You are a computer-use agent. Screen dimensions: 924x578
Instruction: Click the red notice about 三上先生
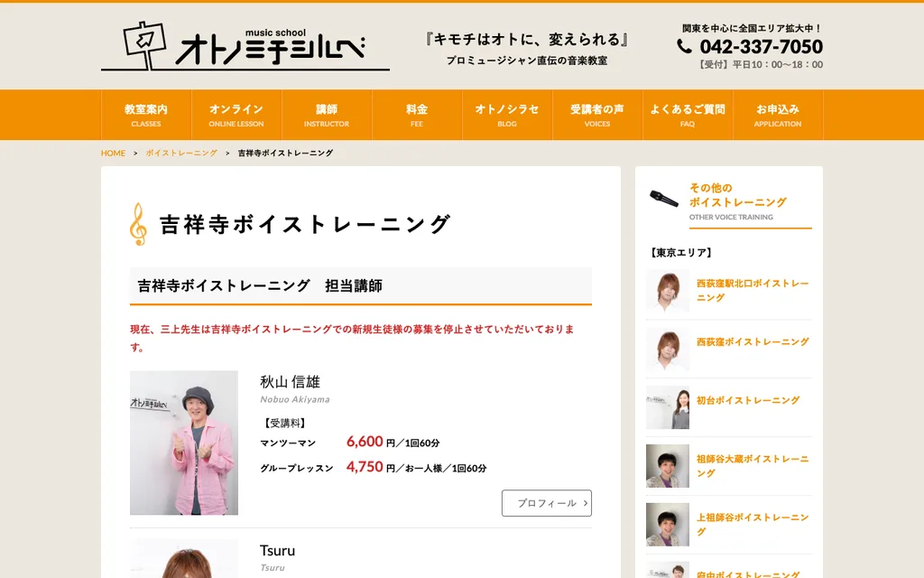(353, 338)
